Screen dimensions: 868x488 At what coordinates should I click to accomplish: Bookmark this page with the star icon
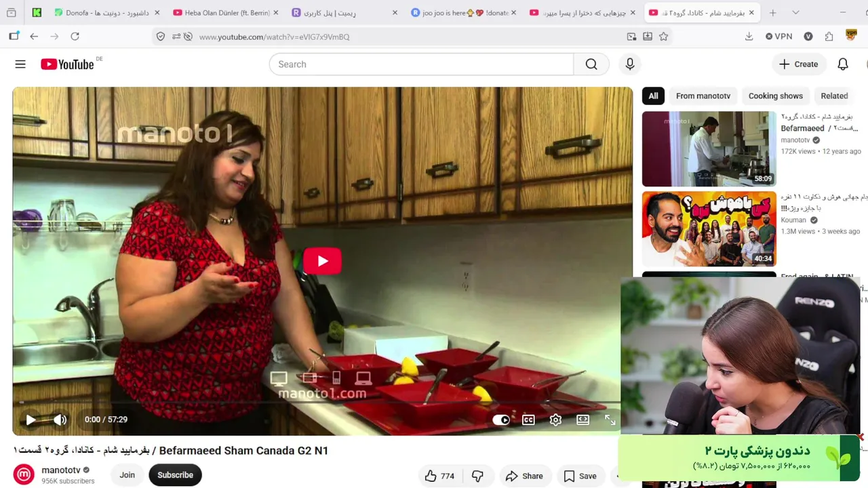click(663, 37)
